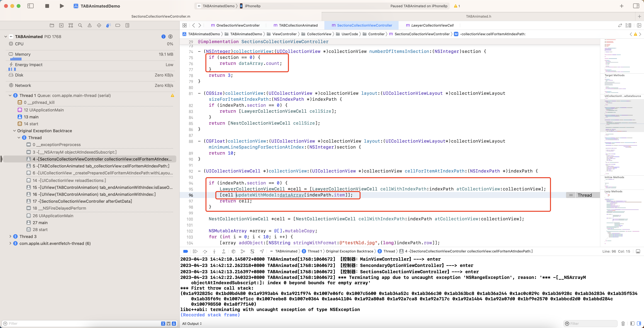This screenshot has height=328, width=644.
Task: Open the Debug View Hierarchy tool
Action: click(233, 251)
